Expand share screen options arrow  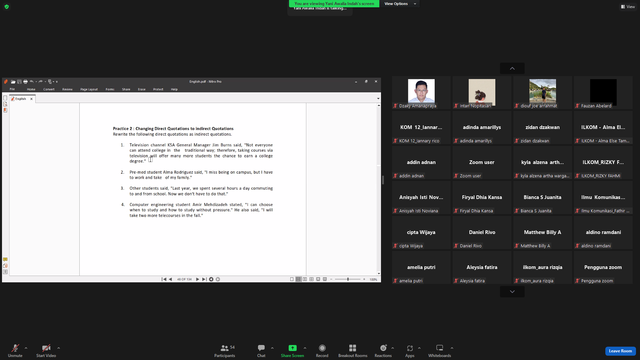pyautogui.click(x=305, y=348)
